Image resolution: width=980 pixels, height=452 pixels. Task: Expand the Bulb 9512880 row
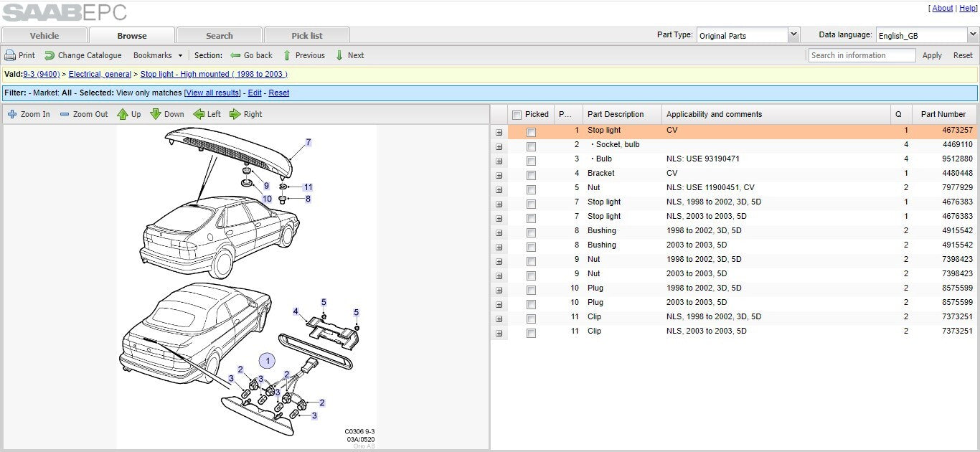point(499,161)
